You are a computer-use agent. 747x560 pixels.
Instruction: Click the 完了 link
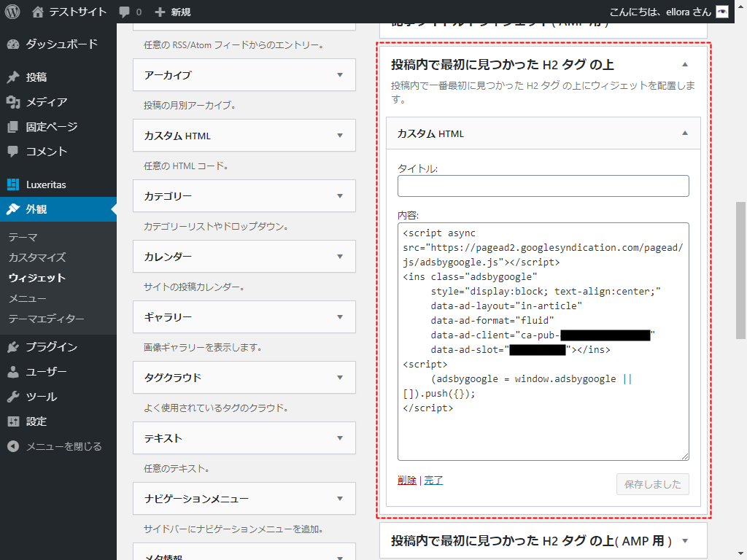click(433, 481)
